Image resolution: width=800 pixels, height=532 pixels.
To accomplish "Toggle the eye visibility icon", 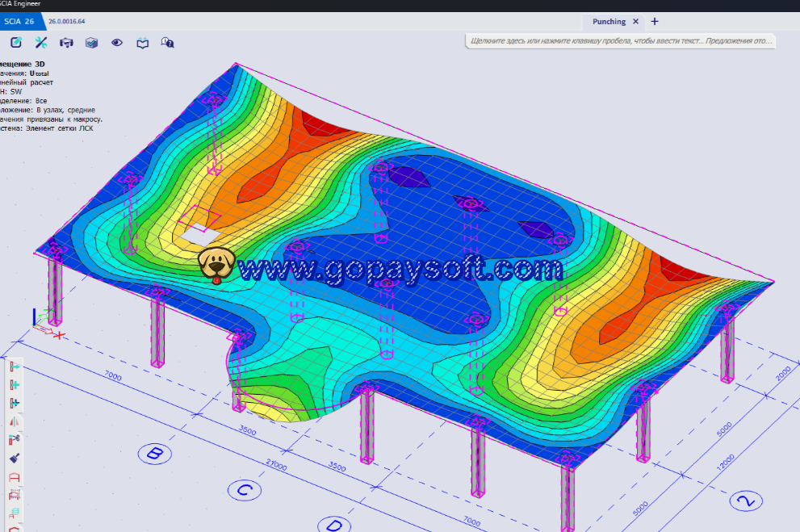I will pos(117,43).
